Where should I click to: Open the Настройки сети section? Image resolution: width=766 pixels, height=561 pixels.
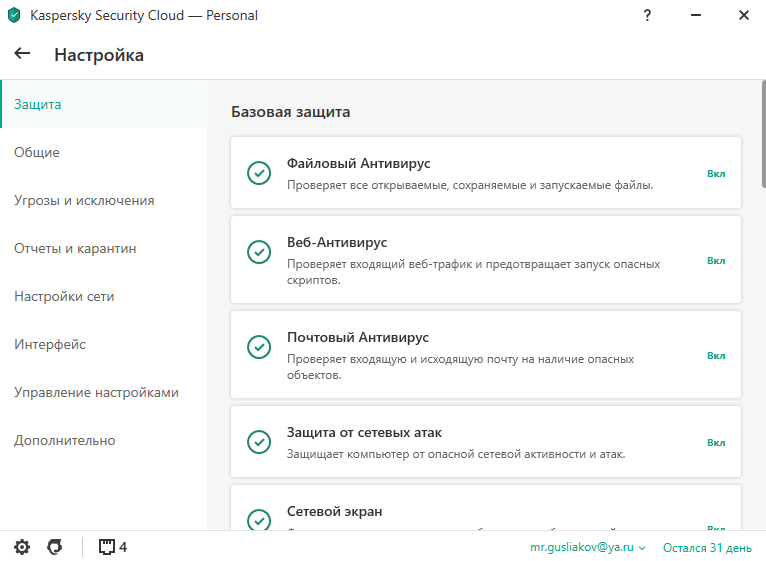pyautogui.click(x=64, y=296)
